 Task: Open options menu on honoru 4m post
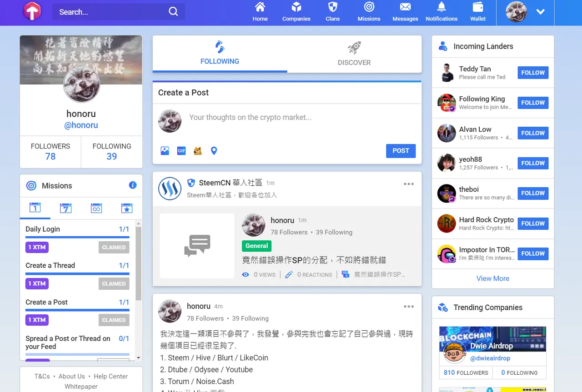point(409,307)
